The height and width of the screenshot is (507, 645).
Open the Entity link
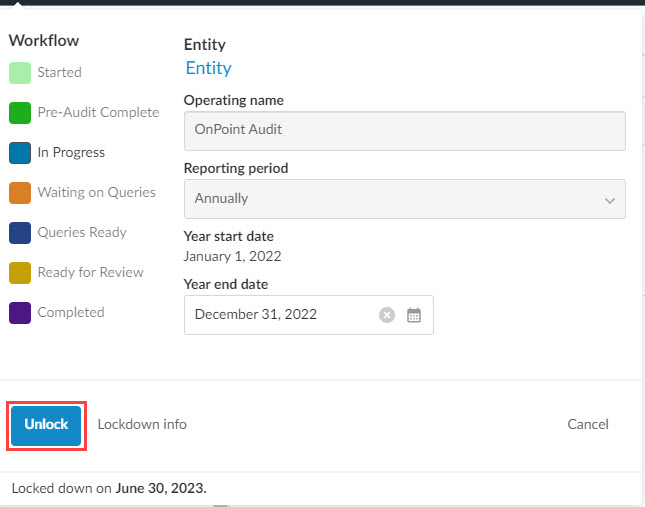[x=208, y=68]
